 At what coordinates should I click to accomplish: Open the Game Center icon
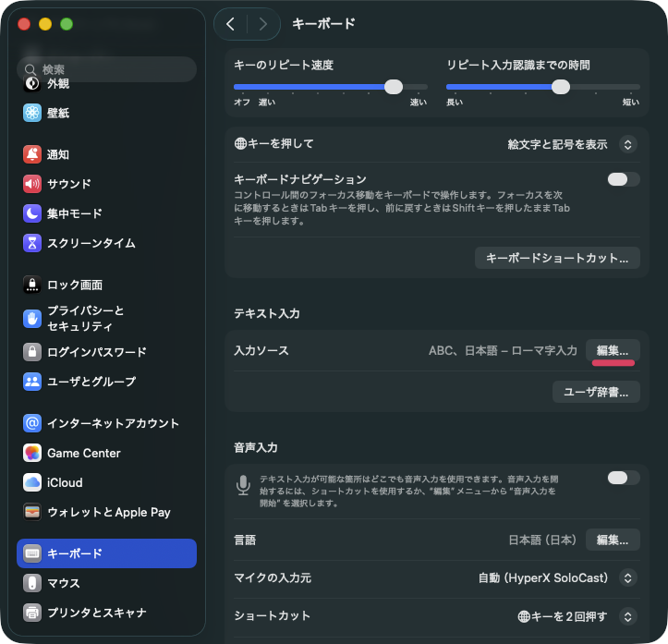point(32,453)
